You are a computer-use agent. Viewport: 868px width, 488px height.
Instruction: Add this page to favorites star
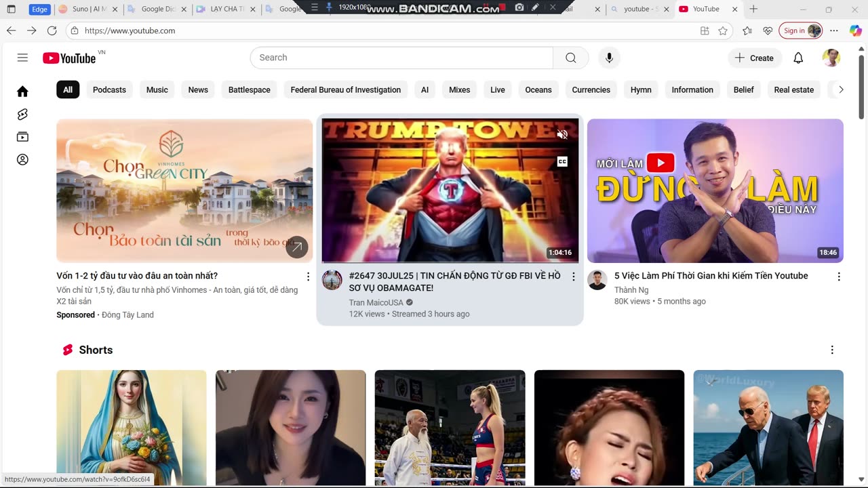coord(723,30)
